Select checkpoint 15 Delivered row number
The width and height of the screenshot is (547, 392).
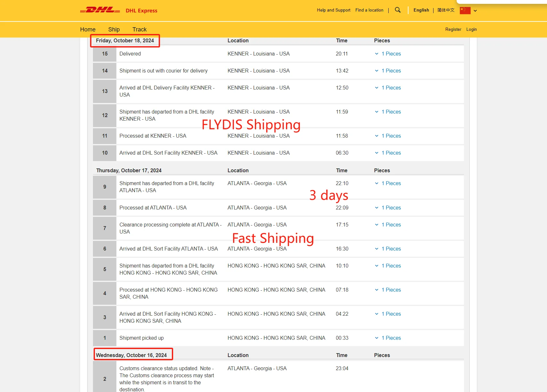point(105,54)
